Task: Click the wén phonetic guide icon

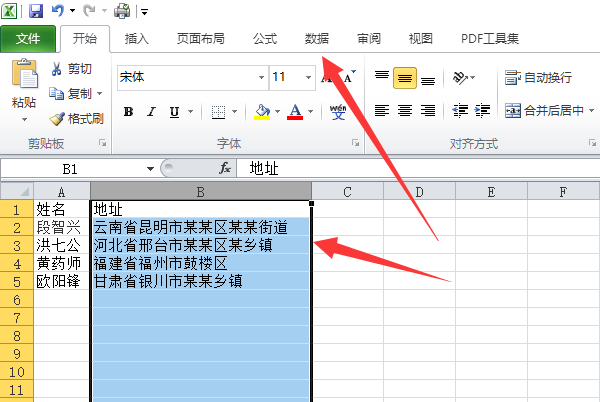Action: 338,112
